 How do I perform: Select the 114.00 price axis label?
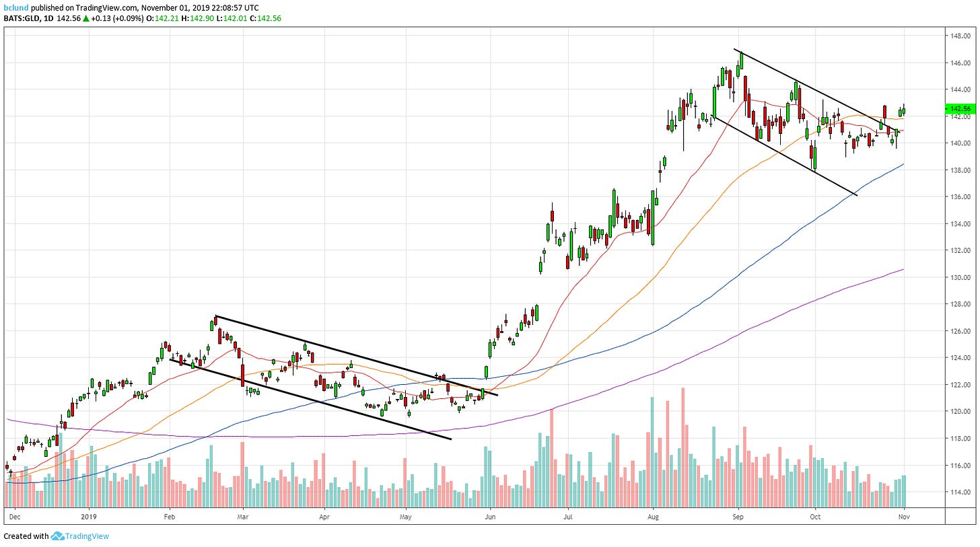point(960,492)
